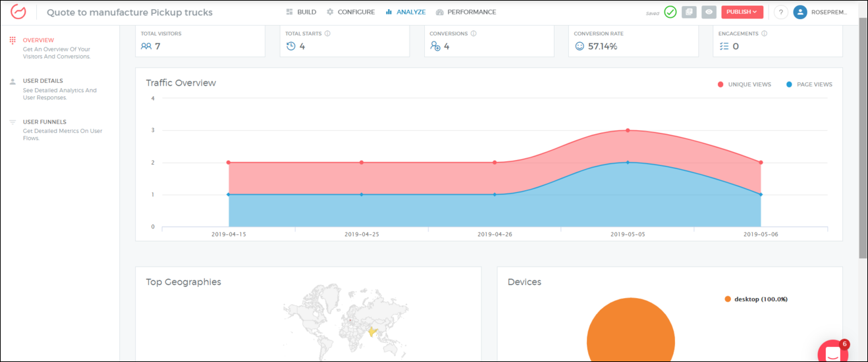Toggle Page Views series in chart legend
This screenshot has width=868, height=362.
(809, 84)
